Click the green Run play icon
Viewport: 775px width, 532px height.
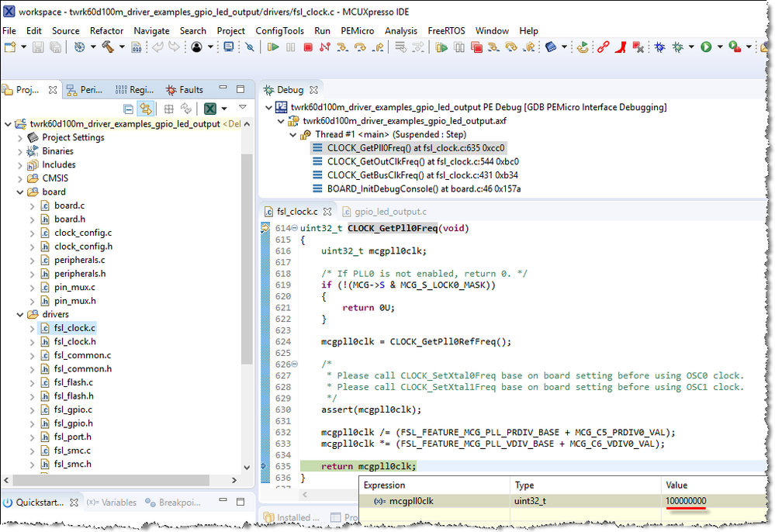tap(706, 47)
